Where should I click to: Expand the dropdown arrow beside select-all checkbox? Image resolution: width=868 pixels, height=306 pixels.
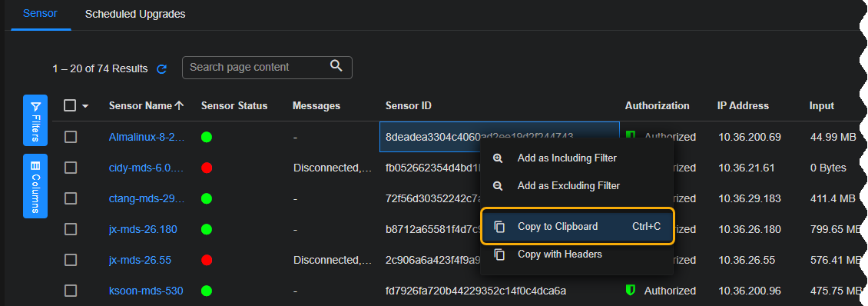click(85, 106)
